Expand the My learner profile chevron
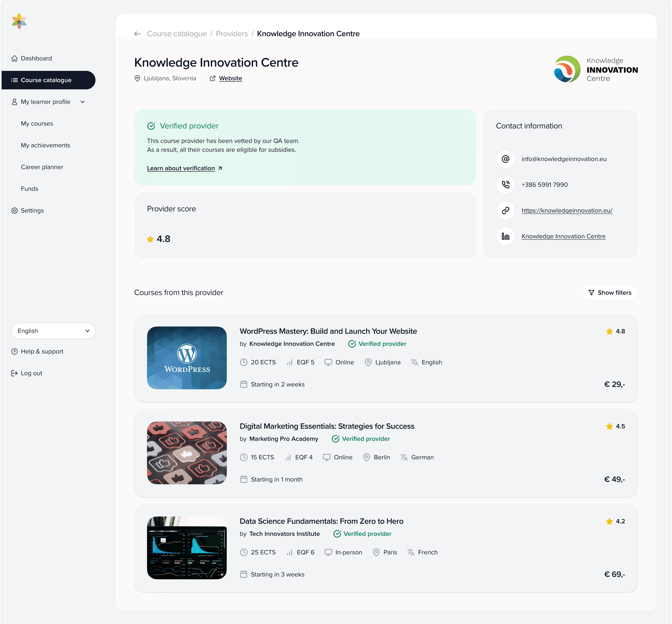 pyautogui.click(x=83, y=102)
